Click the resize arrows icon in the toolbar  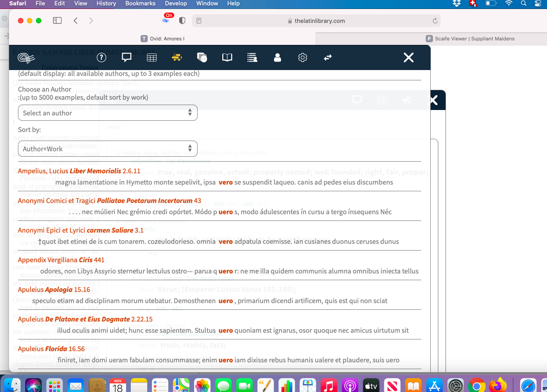pyautogui.click(x=328, y=57)
